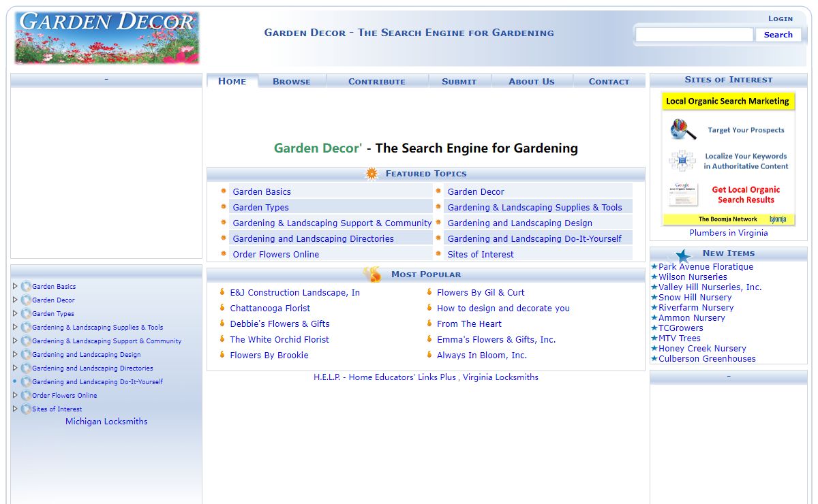Open Honey Creek Nursery link
The width and height of the screenshot is (818, 504).
pyautogui.click(x=702, y=349)
